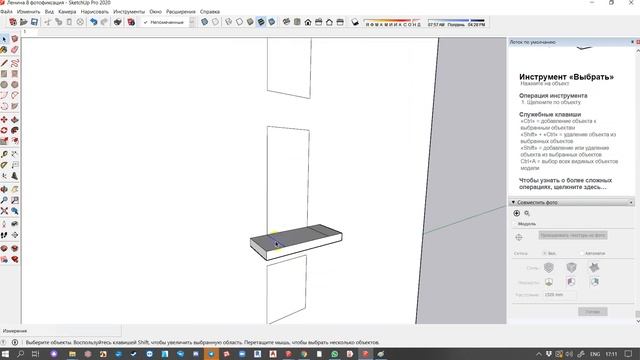Activate the Eraser tool

coord(15,50)
